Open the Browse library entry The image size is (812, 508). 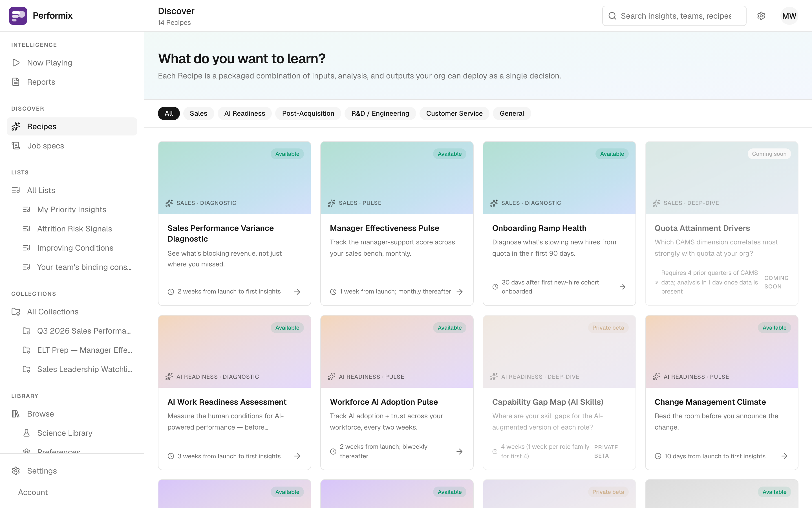pyautogui.click(x=72, y=414)
